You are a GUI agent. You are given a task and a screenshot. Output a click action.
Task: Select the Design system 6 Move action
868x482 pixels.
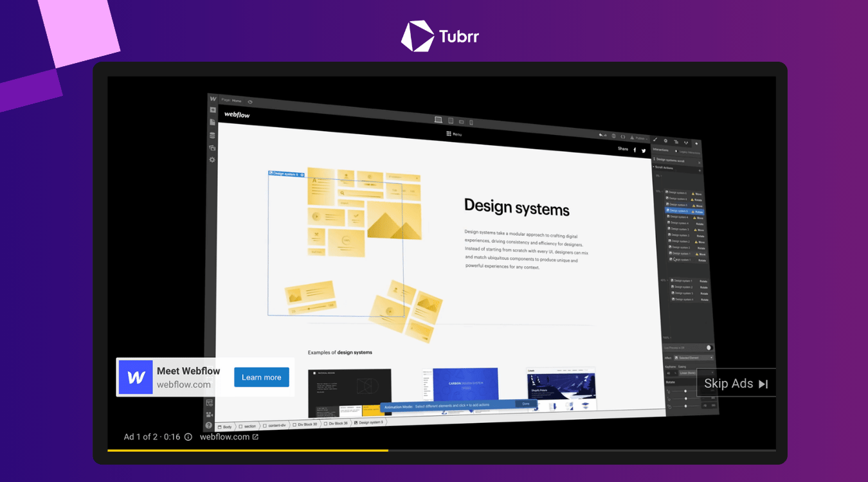click(x=685, y=193)
